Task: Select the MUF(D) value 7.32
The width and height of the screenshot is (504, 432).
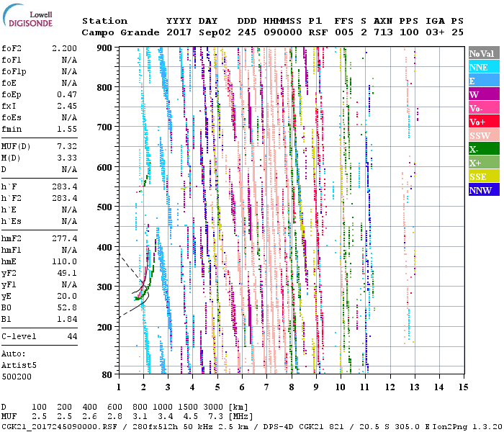Action: point(67,146)
